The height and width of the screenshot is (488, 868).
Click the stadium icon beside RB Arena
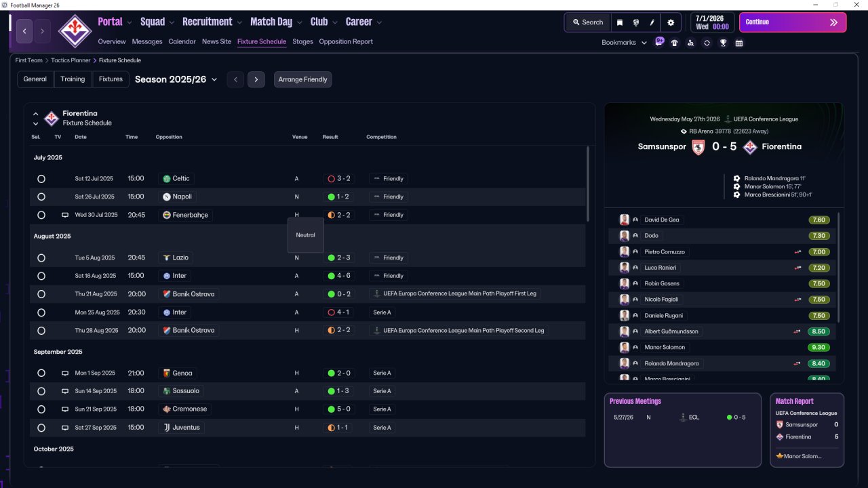tap(684, 131)
